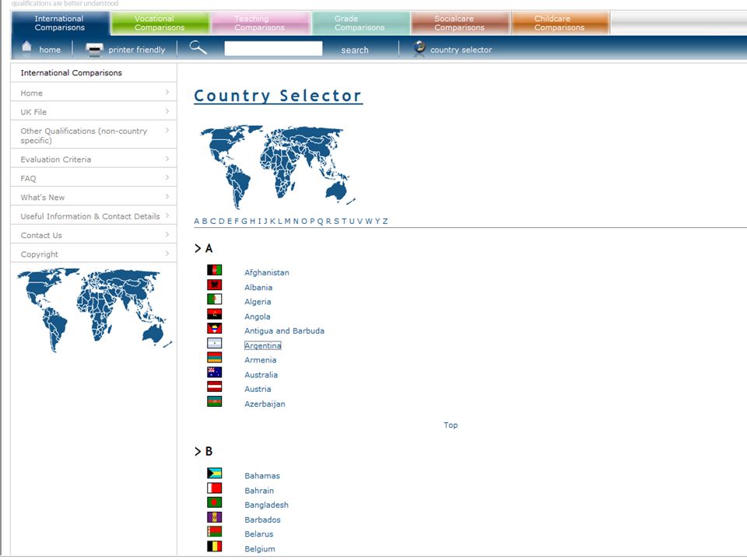This screenshot has height=560, width=747.
Task: Expand Evaluation Criteria sidebar chevron
Action: [167, 159]
